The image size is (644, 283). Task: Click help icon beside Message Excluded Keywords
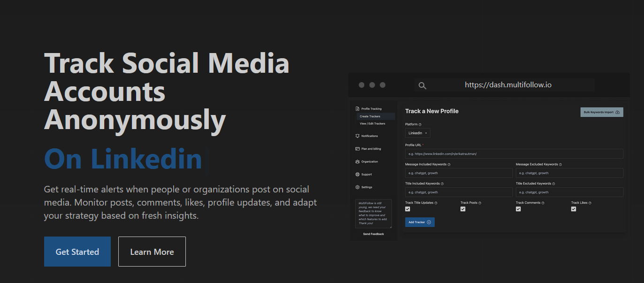click(x=560, y=164)
